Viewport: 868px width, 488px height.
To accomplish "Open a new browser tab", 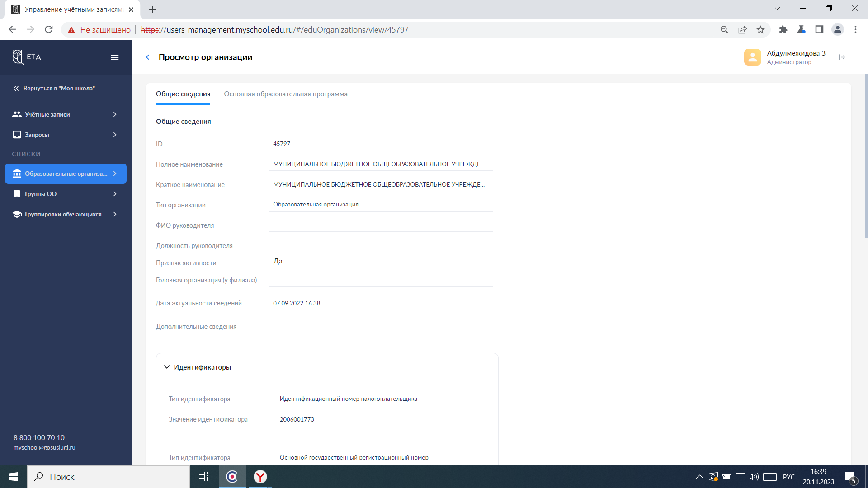I will point(152,9).
